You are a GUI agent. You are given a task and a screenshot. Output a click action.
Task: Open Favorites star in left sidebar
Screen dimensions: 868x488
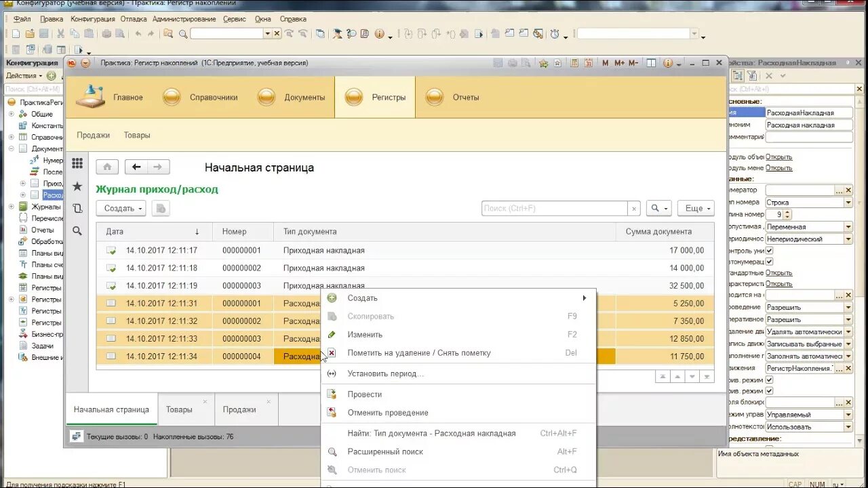(x=77, y=186)
